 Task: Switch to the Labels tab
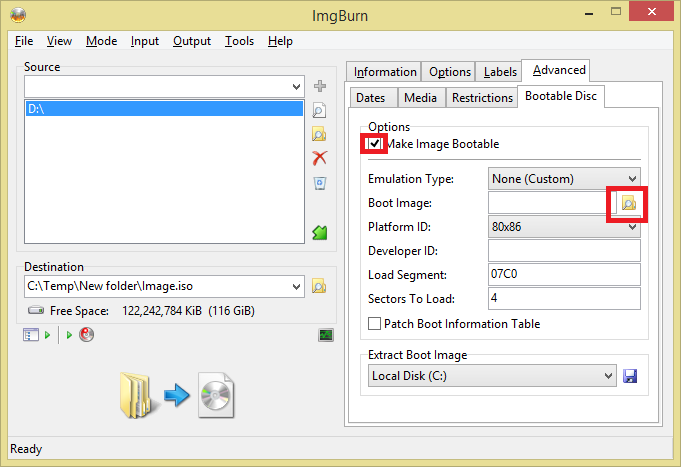500,72
